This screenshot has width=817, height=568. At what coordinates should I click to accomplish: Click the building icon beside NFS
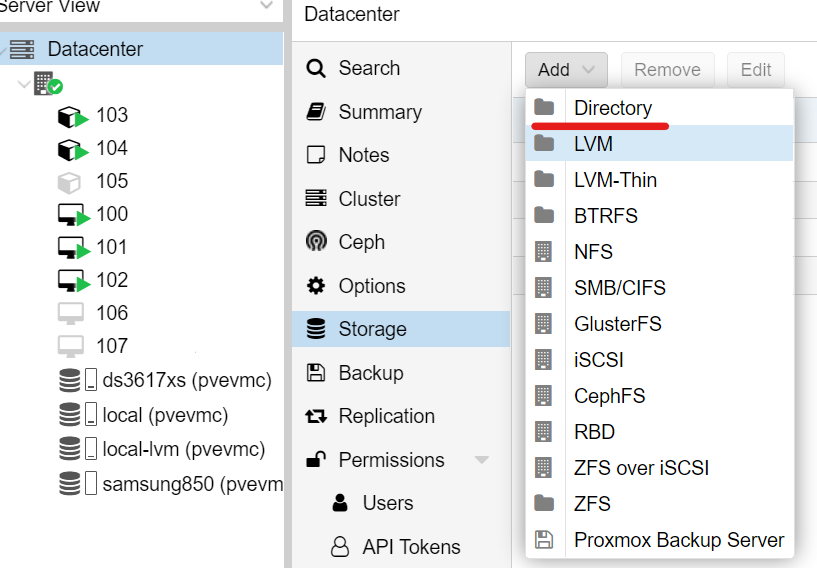pyautogui.click(x=543, y=252)
